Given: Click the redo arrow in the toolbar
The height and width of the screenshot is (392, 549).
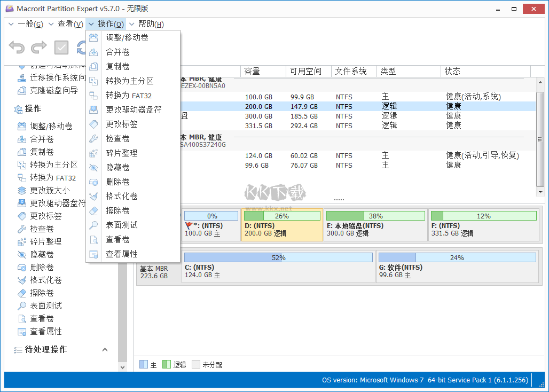Looking at the screenshot, I should pyautogui.click(x=38, y=48).
